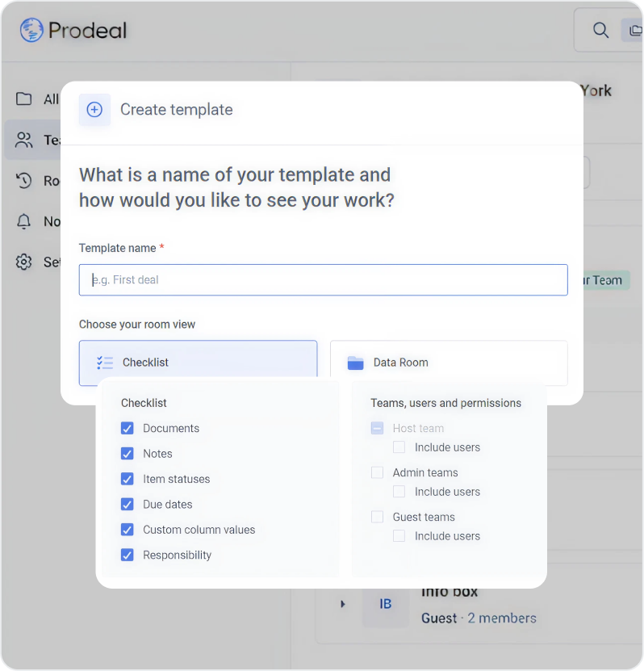Click the Prodeal globe logo
This screenshot has height=671, width=644.
[31, 31]
